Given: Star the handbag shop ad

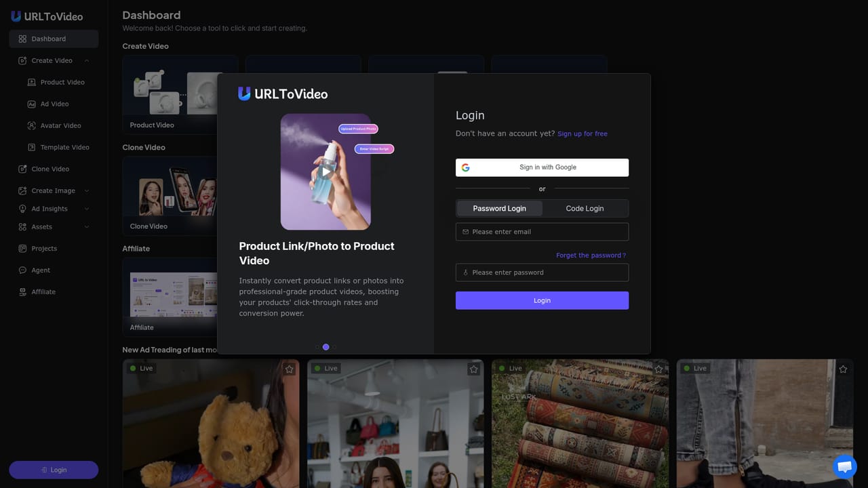Looking at the screenshot, I should pyautogui.click(x=473, y=369).
